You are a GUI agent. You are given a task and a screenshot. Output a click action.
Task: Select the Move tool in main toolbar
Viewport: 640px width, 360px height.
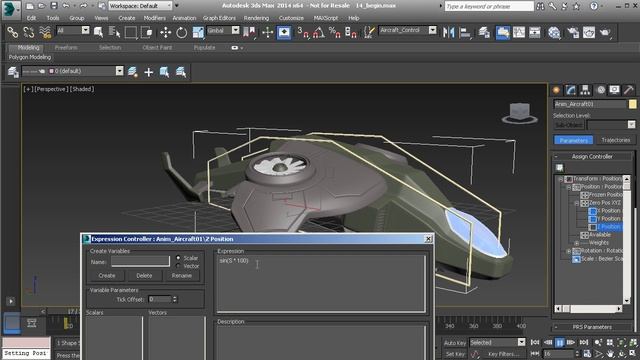click(165, 32)
